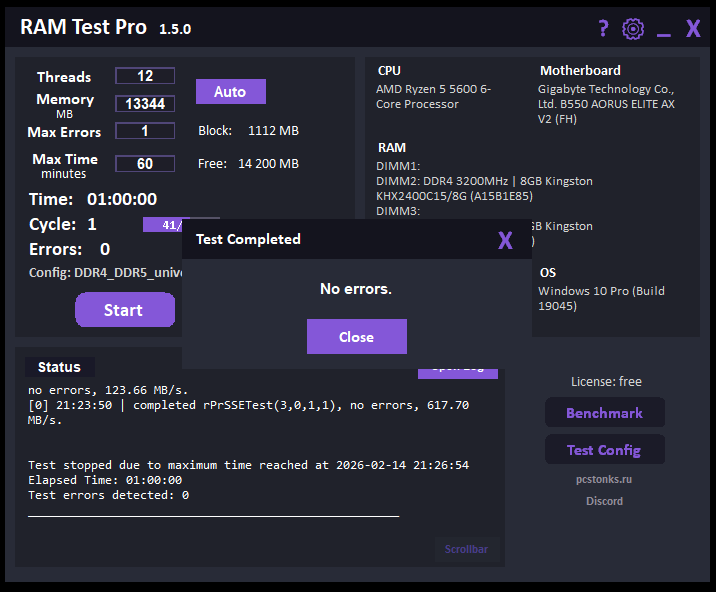Visit the pcstonks.ru link
Screen dimensions: 716x592
click(x=604, y=479)
